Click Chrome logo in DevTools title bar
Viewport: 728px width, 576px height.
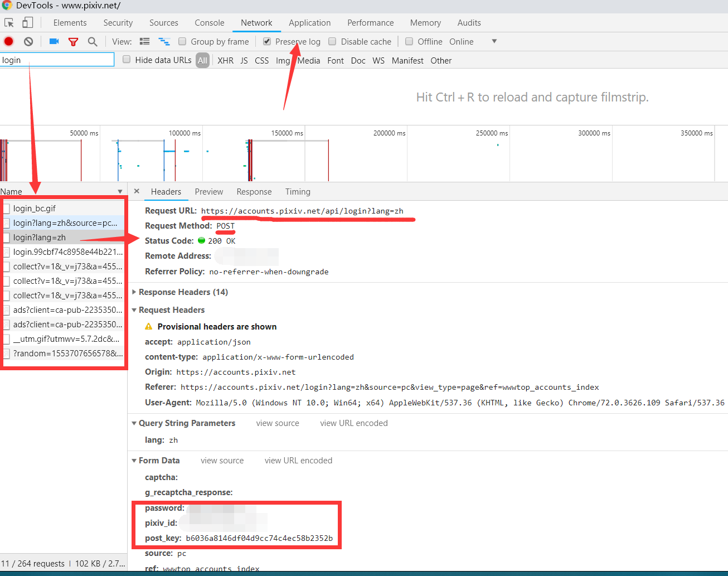7,6
